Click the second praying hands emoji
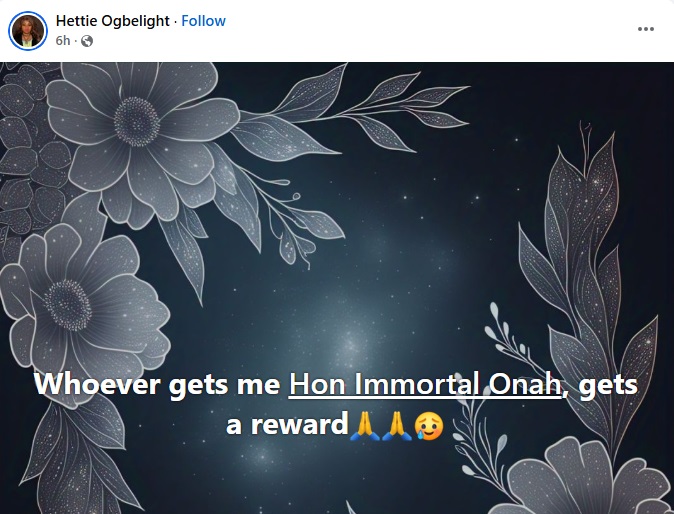674x514 pixels. pyautogui.click(x=398, y=425)
